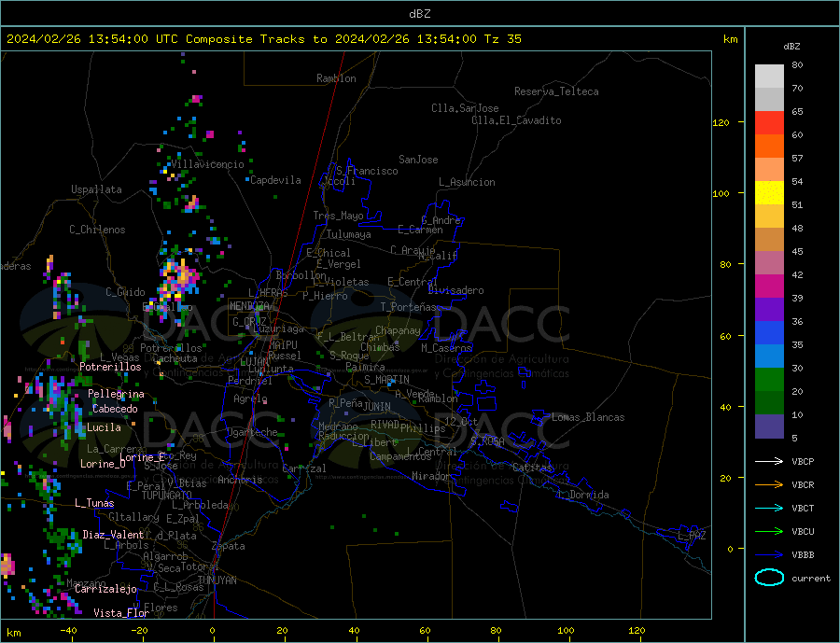Click the green VBCU arrow icon
This screenshot has height=643, width=840.
click(x=769, y=531)
